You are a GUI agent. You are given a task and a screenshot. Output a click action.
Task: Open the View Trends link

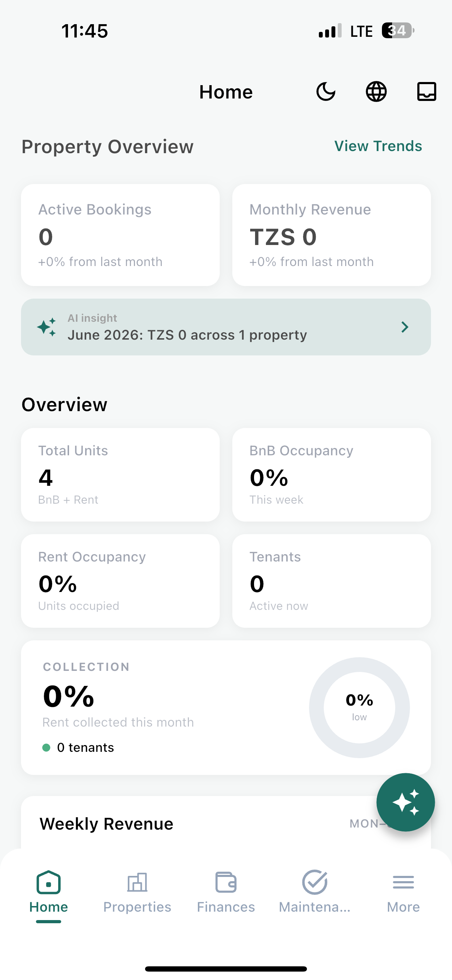pyautogui.click(x=378, y=146)
